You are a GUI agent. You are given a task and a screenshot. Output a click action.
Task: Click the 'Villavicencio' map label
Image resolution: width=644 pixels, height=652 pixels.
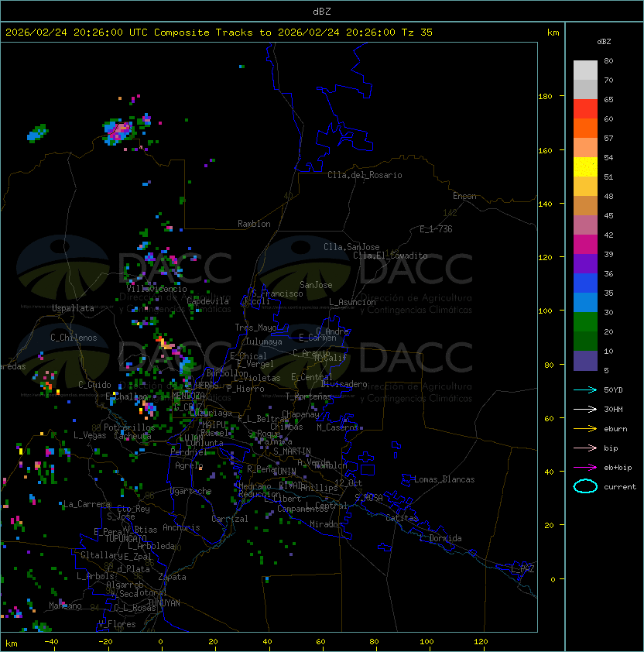pyautogui.click(x=156, y=289)
